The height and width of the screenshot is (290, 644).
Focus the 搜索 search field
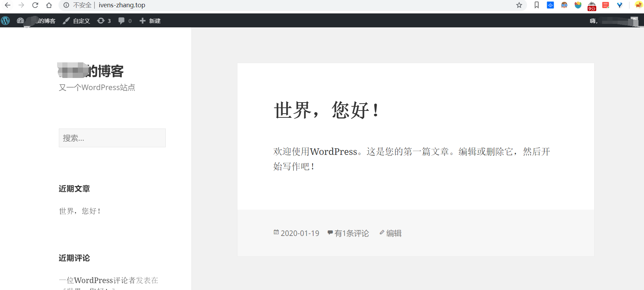(x=112, y=138)
